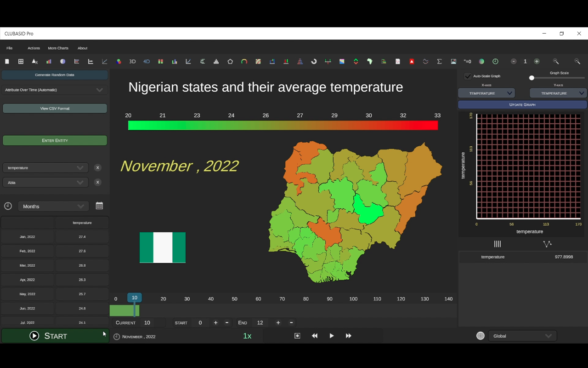Click the Africa map chart icon
Screen dimensions: 588x368
(x=370, y=61)
